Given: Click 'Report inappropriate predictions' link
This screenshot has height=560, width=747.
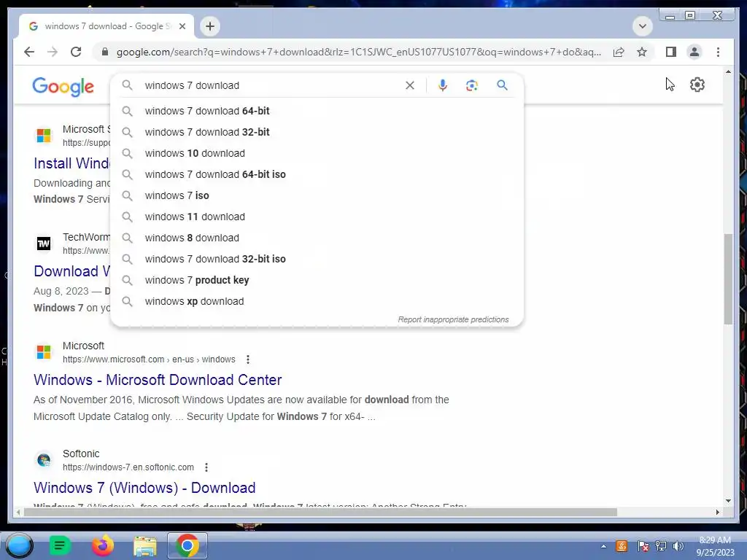Looking at the screenshot, I should 453,319.
